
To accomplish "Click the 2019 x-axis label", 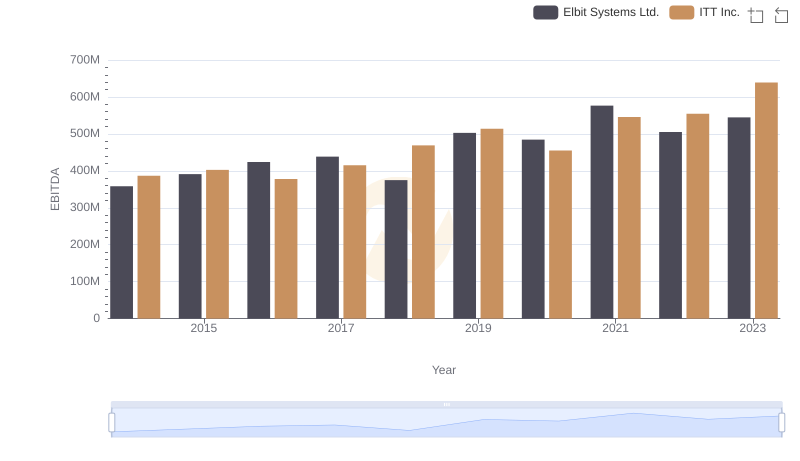I will [478, 328].
